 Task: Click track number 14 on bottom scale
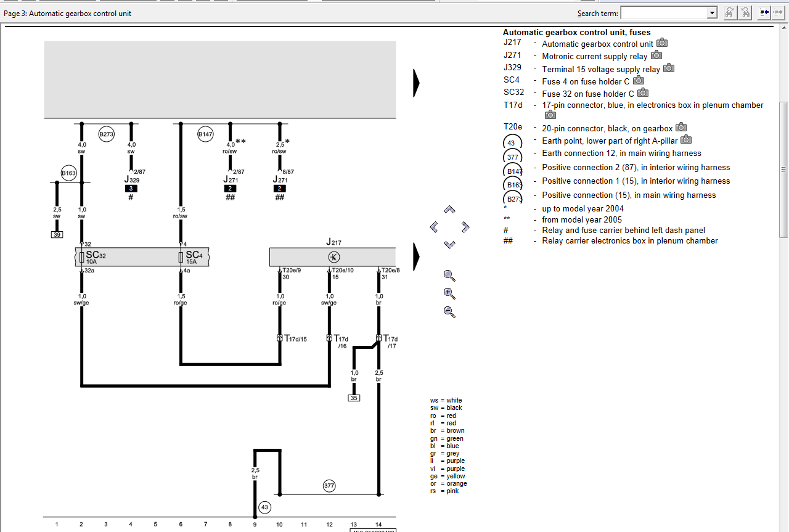378,525
